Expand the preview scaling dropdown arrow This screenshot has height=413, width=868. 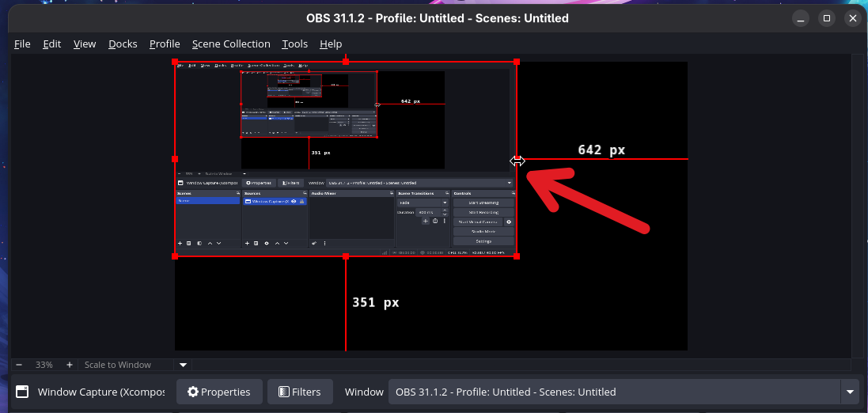(x=183, y=365)
